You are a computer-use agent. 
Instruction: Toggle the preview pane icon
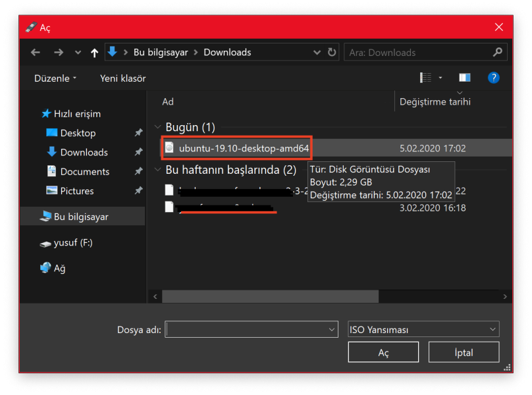coord(465,78)
